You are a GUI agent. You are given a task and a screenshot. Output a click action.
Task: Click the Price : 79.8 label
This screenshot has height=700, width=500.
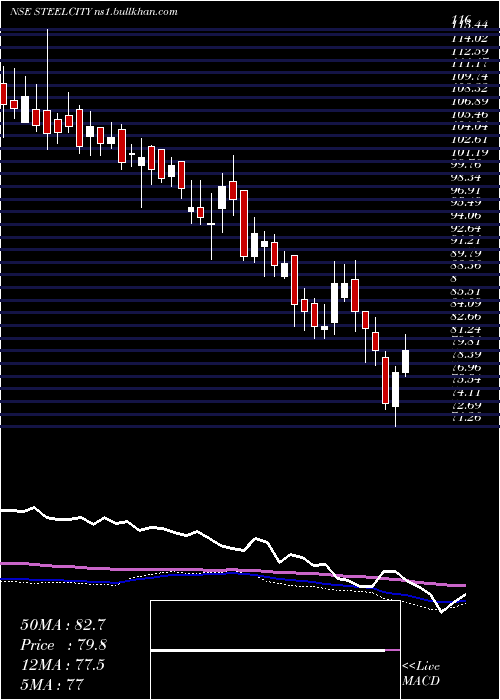coord(63,645)
